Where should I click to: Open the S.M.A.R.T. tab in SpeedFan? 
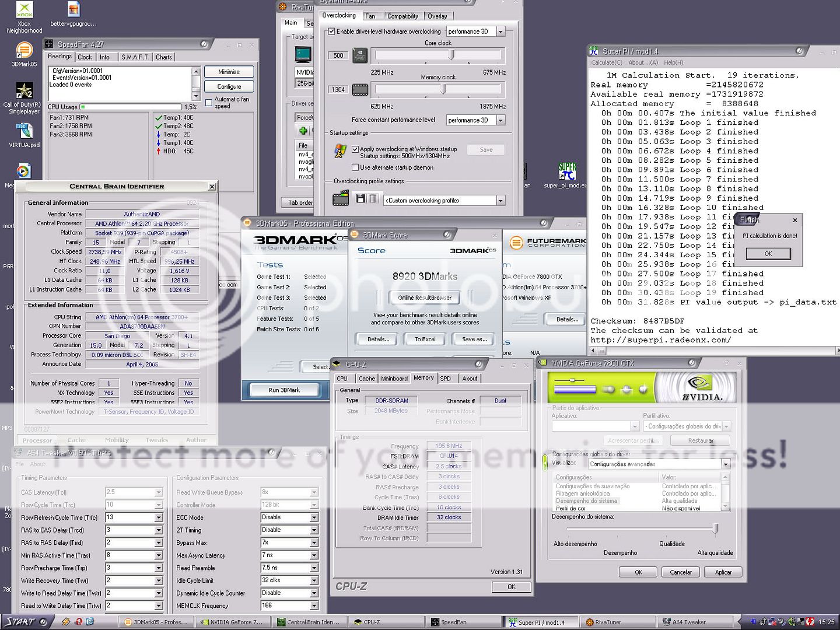click(x=135, y=57)
